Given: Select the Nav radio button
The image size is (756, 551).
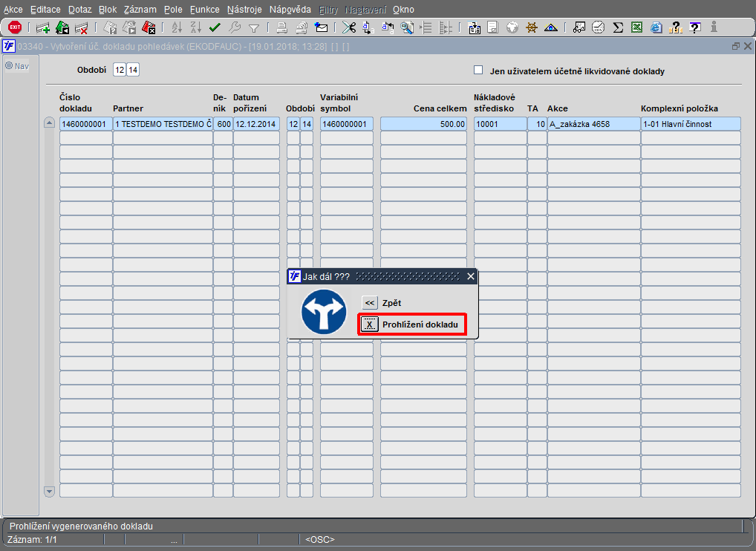Looking at the screenshot, I should point(10,65).
